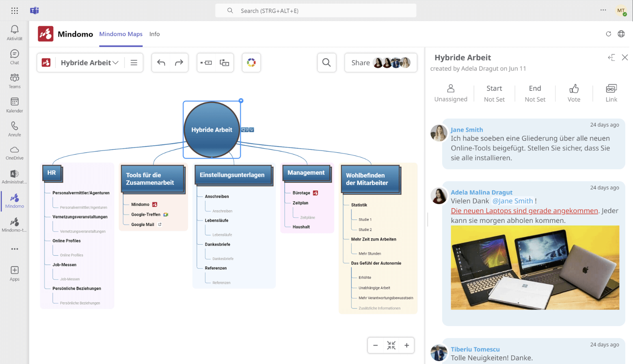
Task: Select the Statistik subtopic
Action: (359, 205)
